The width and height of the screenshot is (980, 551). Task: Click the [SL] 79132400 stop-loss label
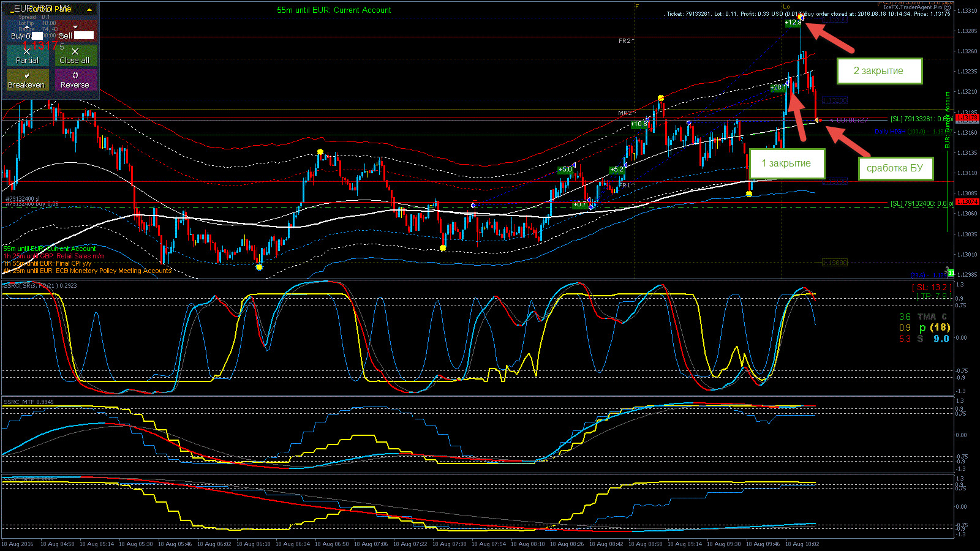tap(921, 203)
